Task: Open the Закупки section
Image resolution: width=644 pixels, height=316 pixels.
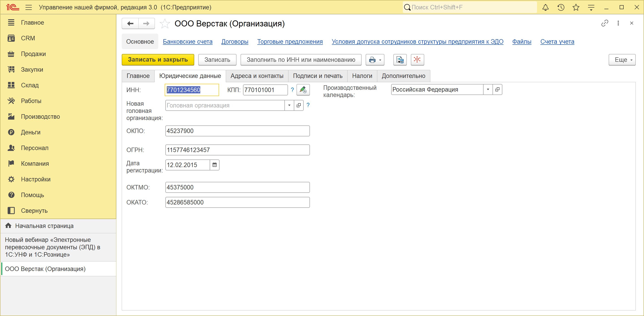Action: (x=58, y=70)
